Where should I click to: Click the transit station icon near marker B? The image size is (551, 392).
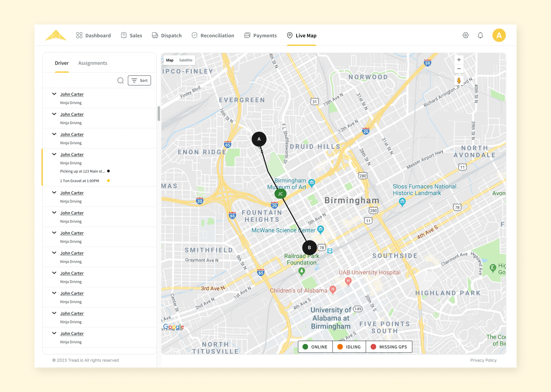click(x=330, y=251)
